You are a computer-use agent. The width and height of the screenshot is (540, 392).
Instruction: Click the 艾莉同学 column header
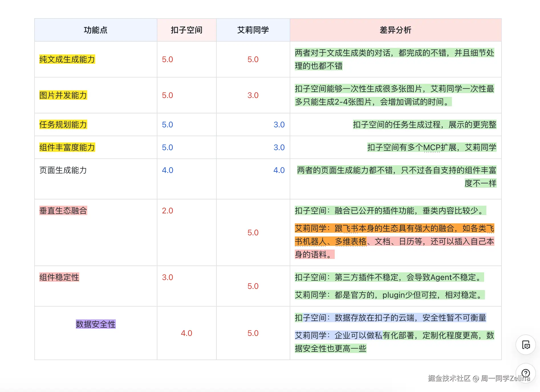tap(253, 30)
